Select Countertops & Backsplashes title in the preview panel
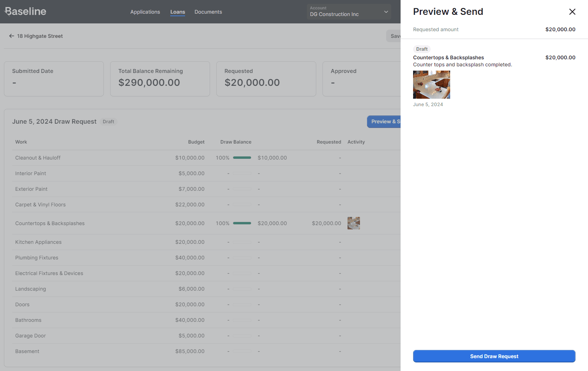Image resolution: width=588 pixels, height=371 pixels. click(x=448, y=57)
